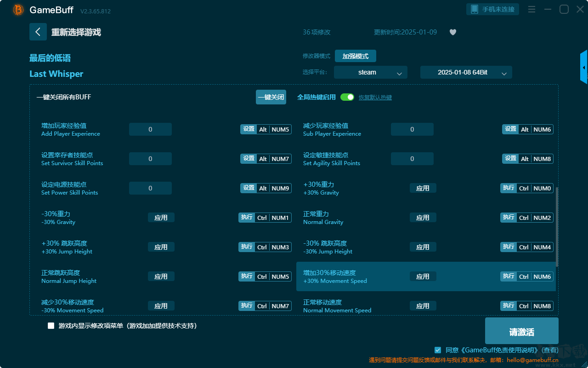This screenshot has width=588, height=368.
Task: Click the 36项修改 count text
Action: [x=317, y=32]
